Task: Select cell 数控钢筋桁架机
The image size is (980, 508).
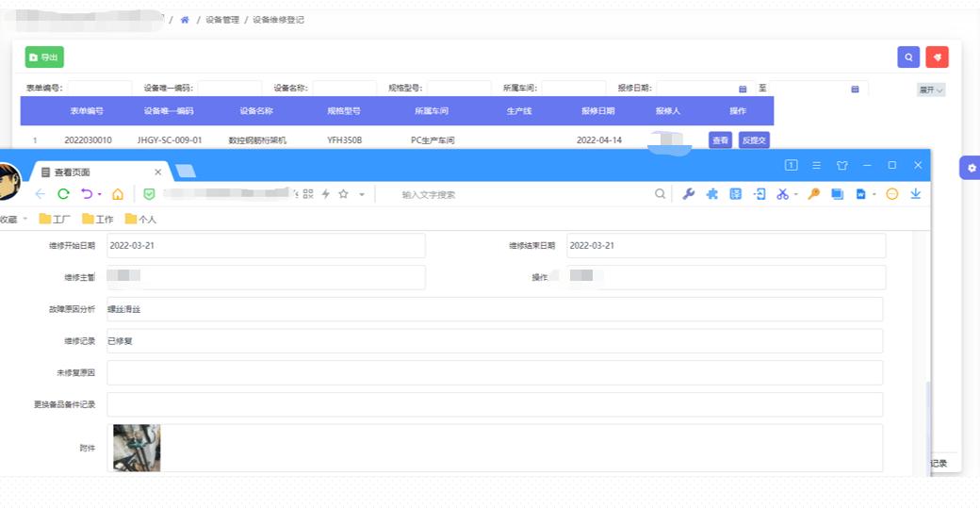Action: (257, 140)
